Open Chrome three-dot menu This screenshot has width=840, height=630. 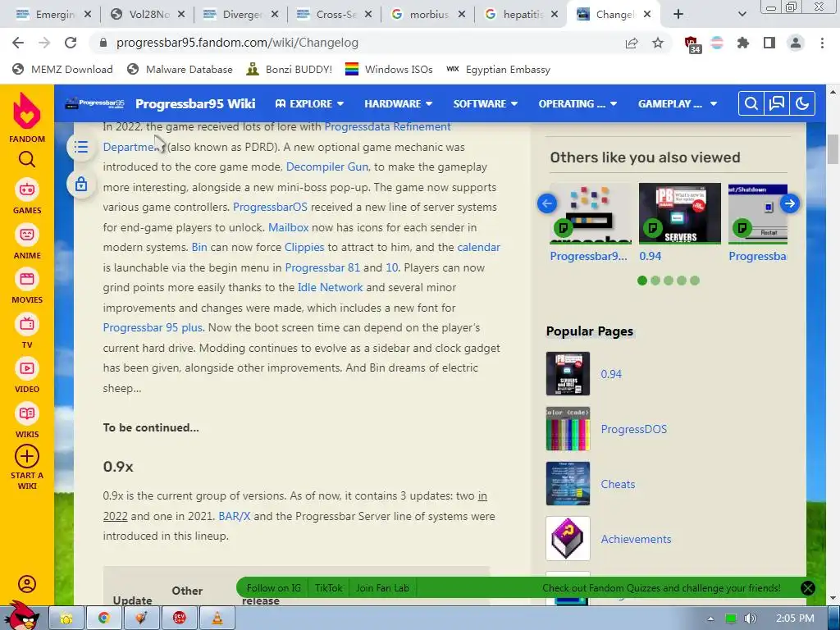click(822, 43)
